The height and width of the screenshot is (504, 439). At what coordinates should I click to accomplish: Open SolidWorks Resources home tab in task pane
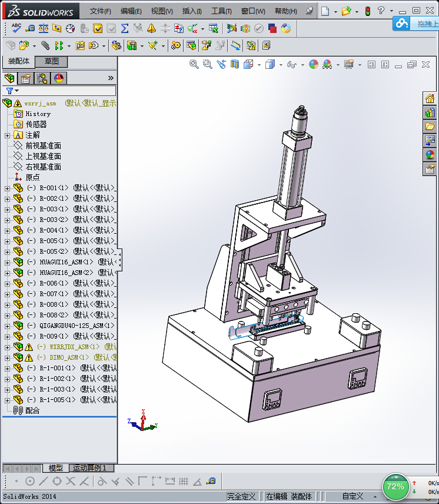[430, 98]
